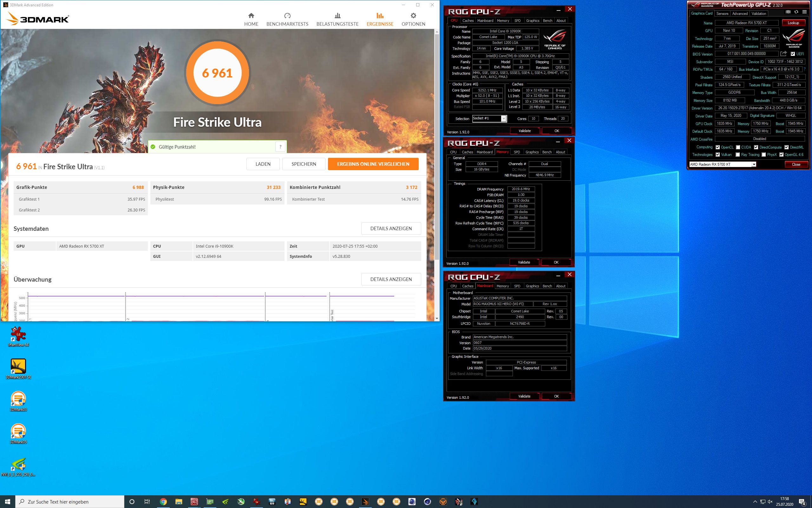Open the GPU-Z hamburger menu

point(805,12)
